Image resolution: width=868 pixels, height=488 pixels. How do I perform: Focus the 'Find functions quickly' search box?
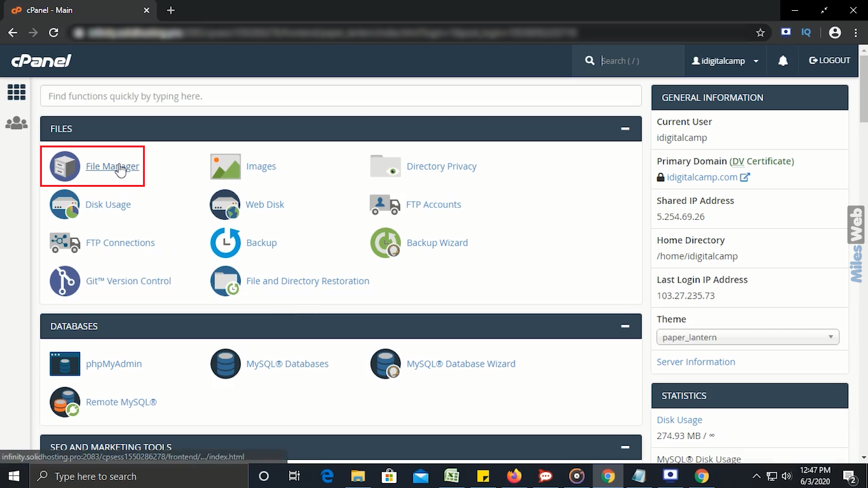click(x=341, y=96)
